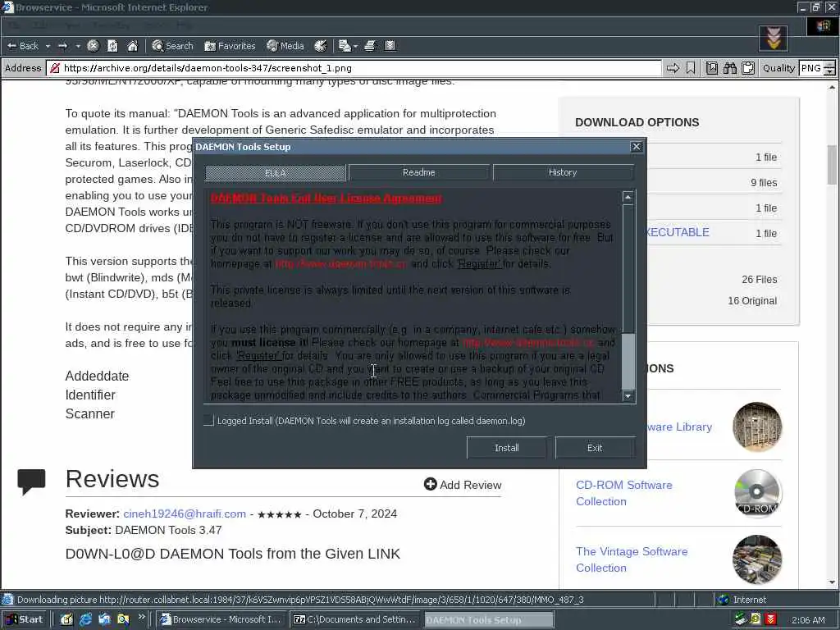Screen dimensions: 840x630
Task: Switch to the EULA tab
Action: pos(276,172)
